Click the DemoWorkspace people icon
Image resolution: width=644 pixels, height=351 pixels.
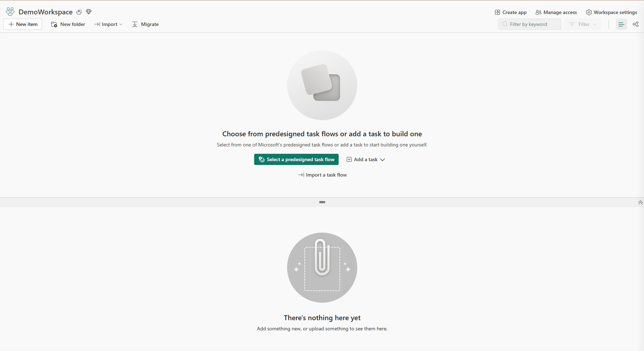tap(10, 12)
